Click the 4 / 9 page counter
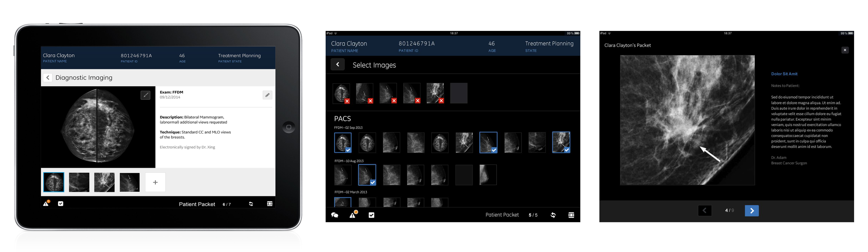Screen dimensions: 868x252 (729, 210)
